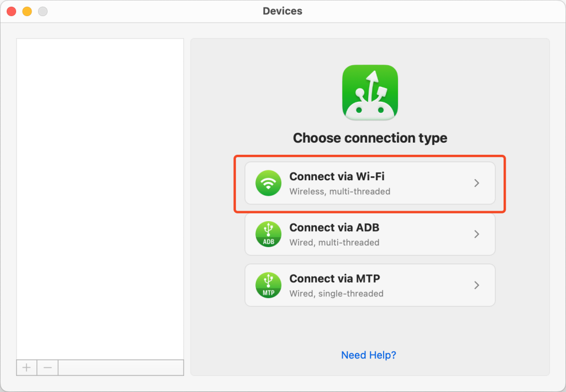Click inside the empty devices list

(100, 199)
